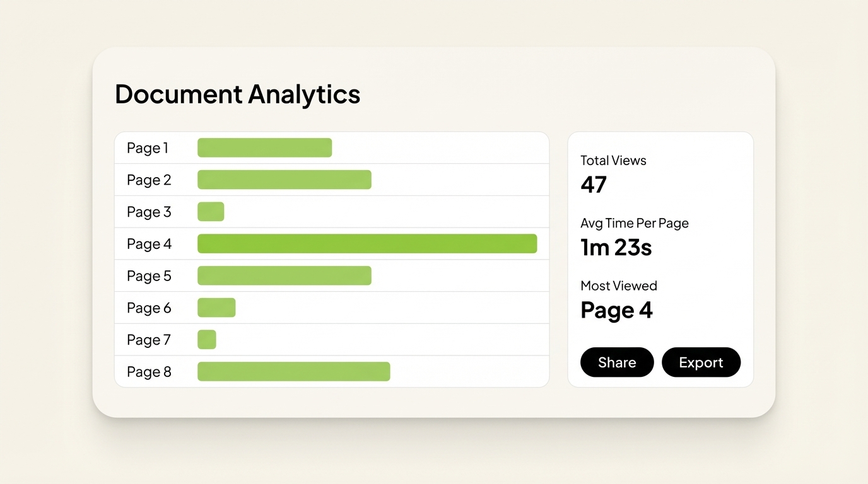Click the Page 2 view-time bar
The height and width of the screenshot is (484, 868).
pyautogui.click(x=284, y=179)
